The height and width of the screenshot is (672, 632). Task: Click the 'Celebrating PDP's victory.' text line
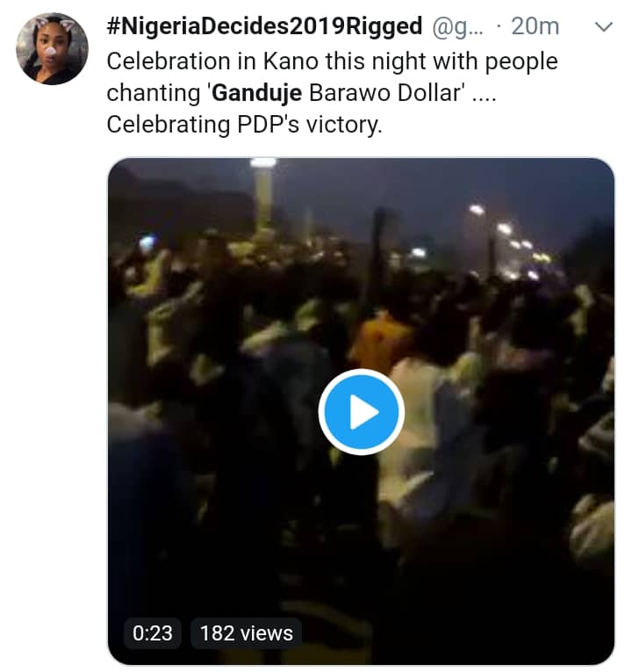click(244, 124)
